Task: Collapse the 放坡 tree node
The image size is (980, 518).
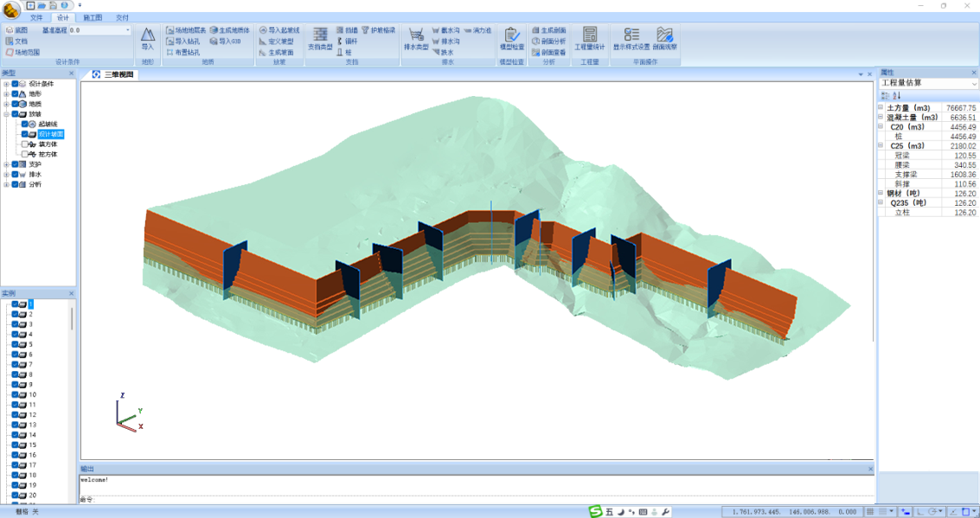Action: tap(6, 114)
